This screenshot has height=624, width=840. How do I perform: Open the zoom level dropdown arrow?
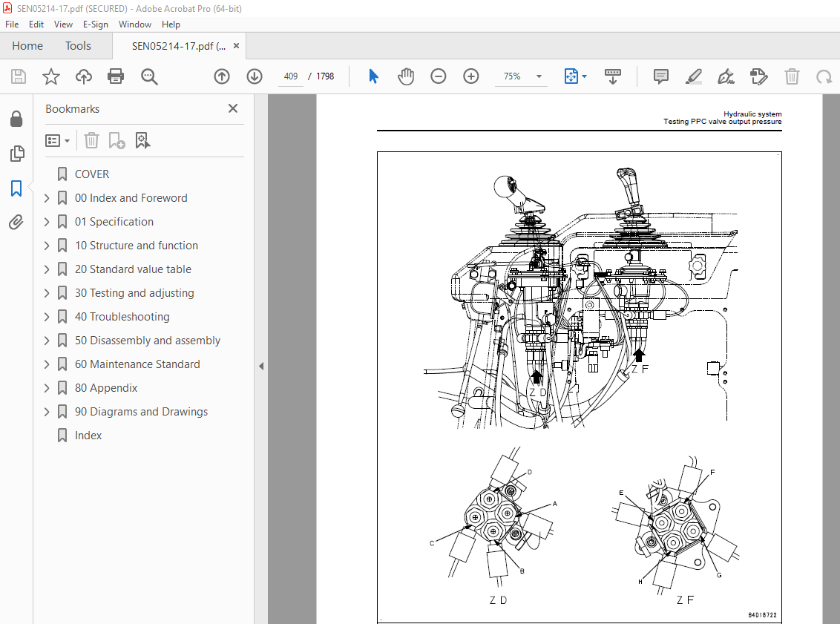click(539, 76)
